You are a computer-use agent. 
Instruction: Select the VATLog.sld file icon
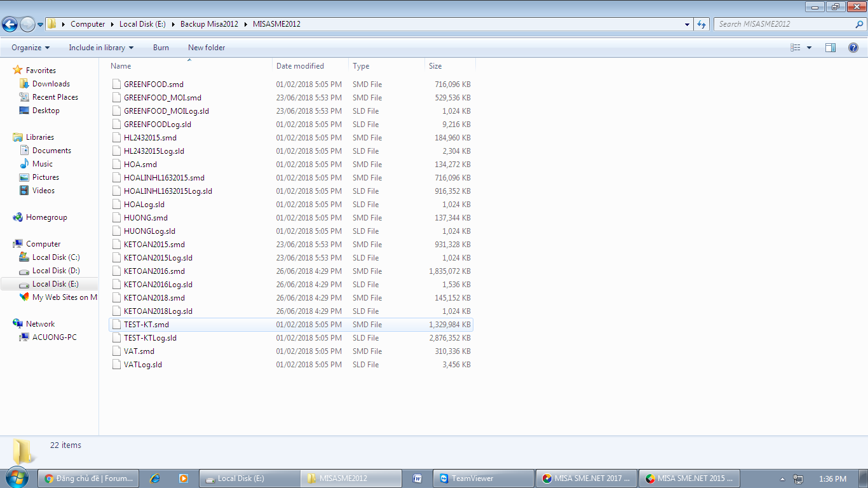[116, 364]
